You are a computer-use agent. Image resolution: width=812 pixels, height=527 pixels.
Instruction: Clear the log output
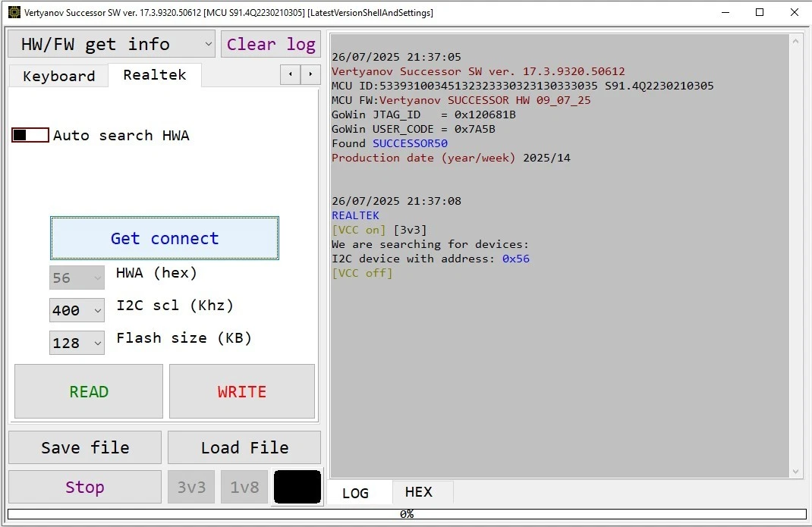(271, 44)
